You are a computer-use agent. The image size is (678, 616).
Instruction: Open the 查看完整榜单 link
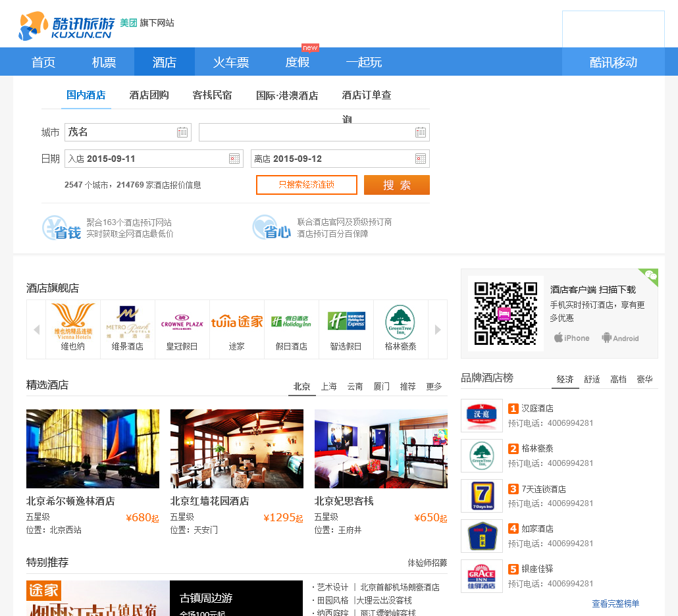[x=615, y=603]
